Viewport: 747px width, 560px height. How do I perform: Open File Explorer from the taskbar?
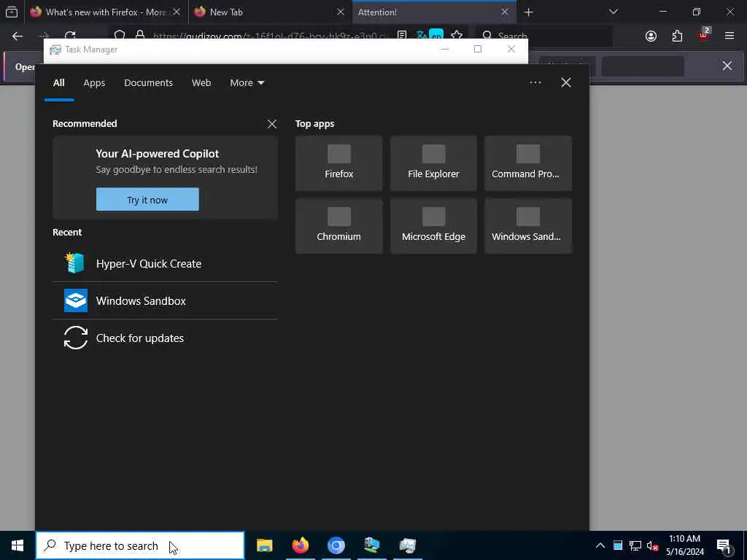(264, 545)
